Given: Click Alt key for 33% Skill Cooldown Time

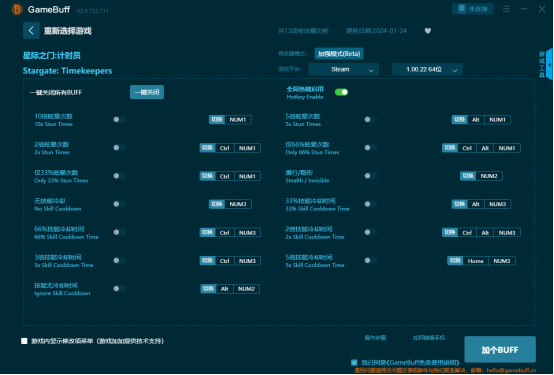Looking at the screenshot, I should click(476, 204).
